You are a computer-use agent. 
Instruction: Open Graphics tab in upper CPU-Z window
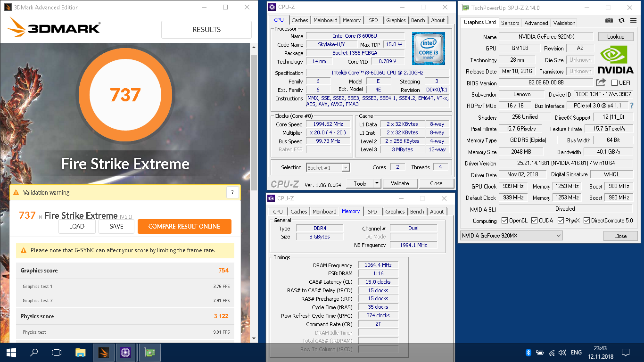tap(396, 20)
